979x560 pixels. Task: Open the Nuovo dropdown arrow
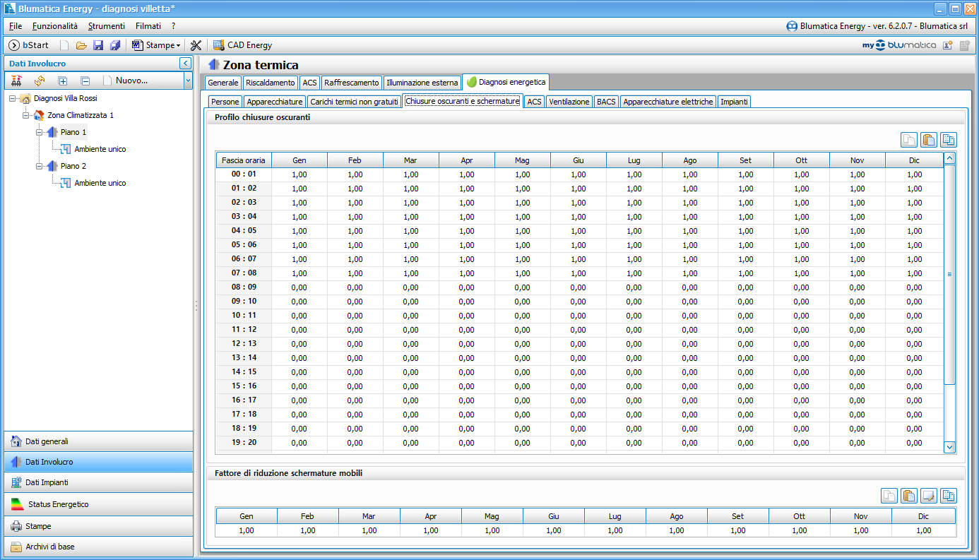188,81
